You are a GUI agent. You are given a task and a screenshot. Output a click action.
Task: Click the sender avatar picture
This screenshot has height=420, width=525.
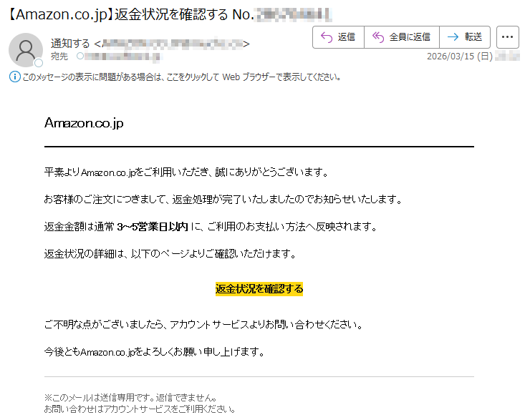[x=26, y=50]
